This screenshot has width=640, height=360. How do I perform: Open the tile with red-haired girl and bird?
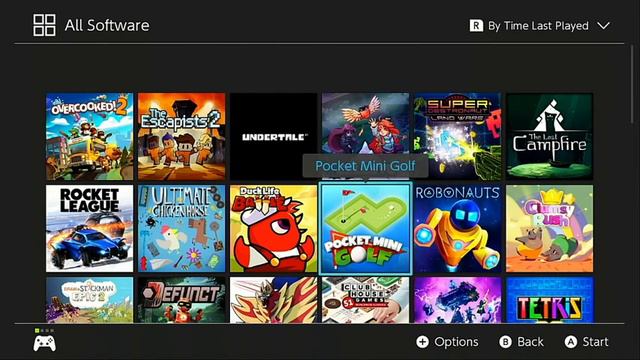coord(365,124)
